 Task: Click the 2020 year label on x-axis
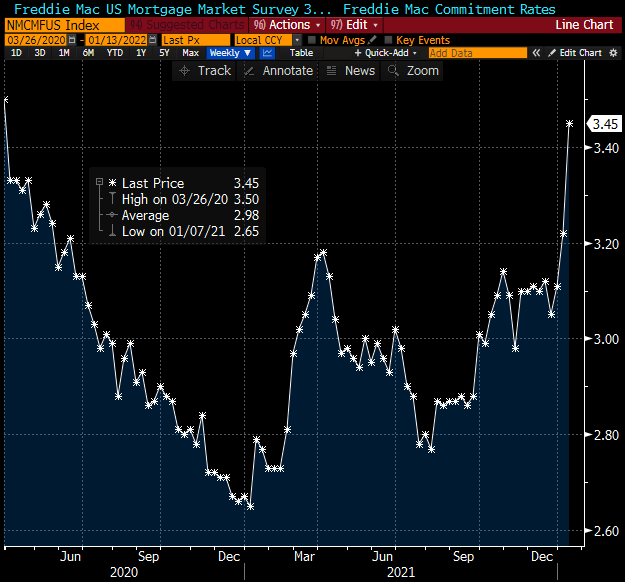point(124,572)
